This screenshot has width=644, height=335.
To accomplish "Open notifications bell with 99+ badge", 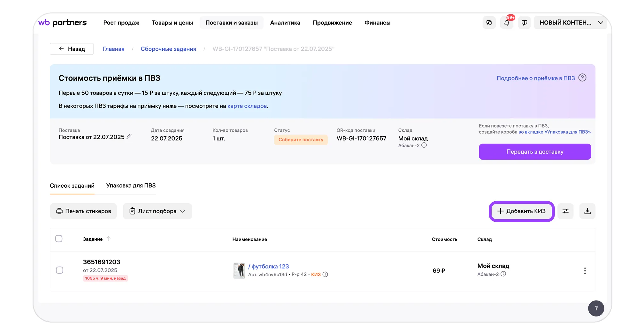I will [507, 23].
